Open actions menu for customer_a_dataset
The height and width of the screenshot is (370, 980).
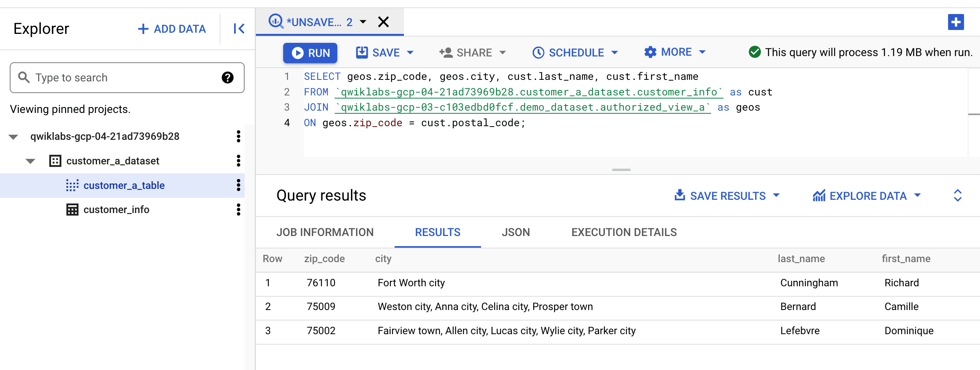[238, 160]
